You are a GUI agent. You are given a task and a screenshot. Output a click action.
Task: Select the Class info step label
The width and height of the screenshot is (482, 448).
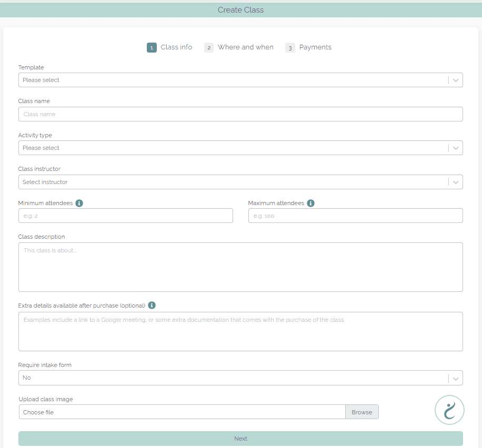[176, 47]
